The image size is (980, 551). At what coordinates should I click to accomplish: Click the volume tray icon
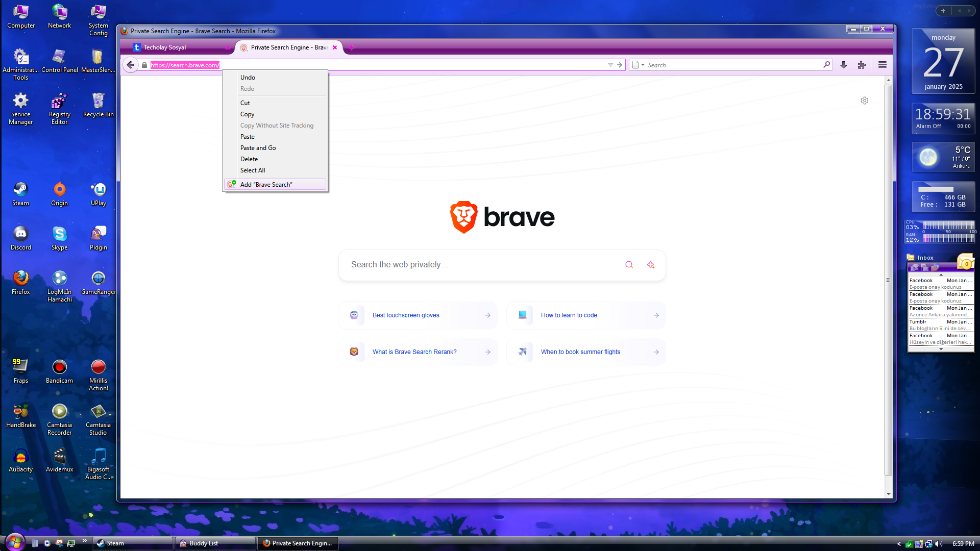click(939, 544)
